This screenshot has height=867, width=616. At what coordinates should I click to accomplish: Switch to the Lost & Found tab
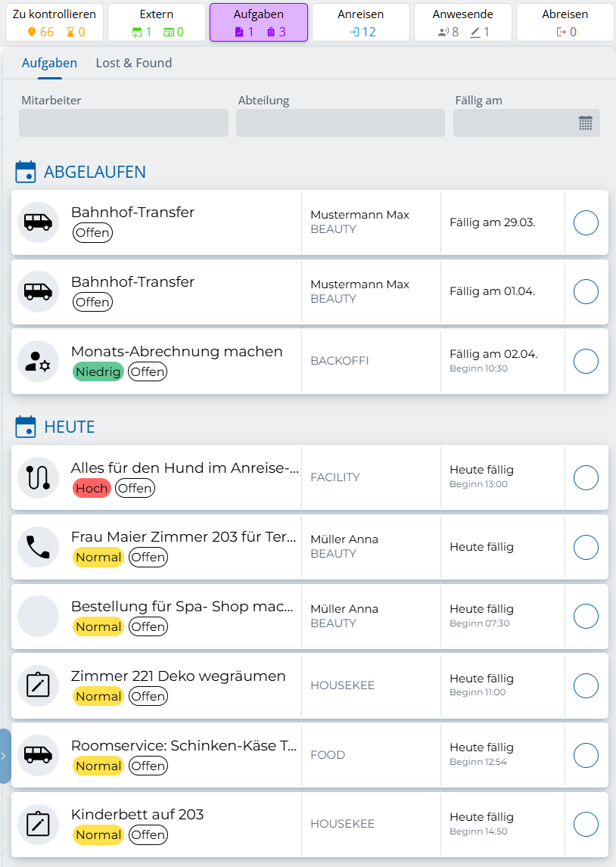tap(134, 63)
